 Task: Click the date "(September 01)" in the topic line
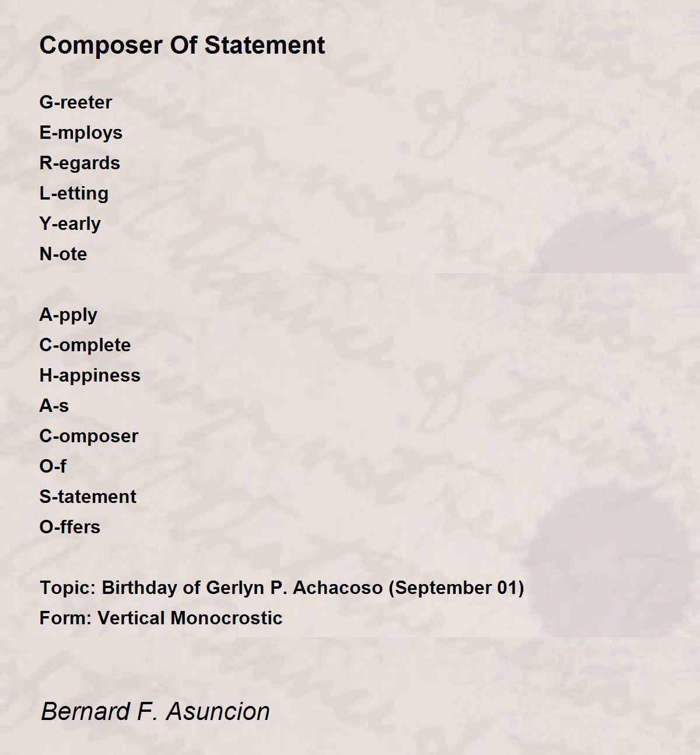[x=456, y=588]
